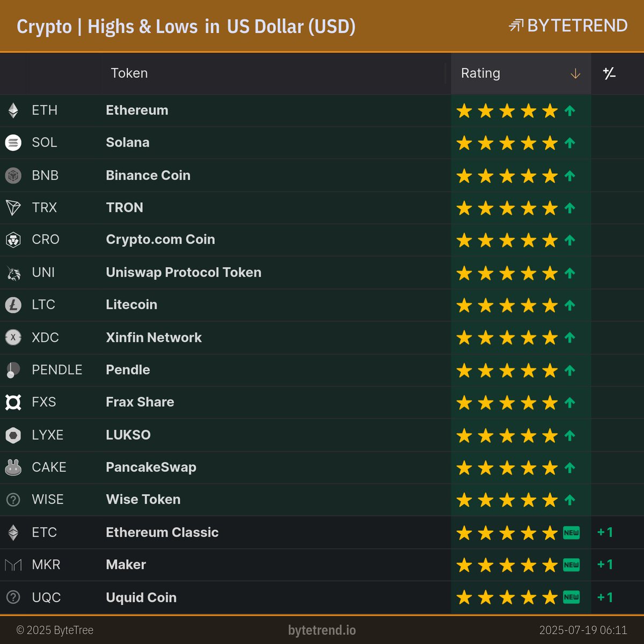This screenshot has height=644, width=644.
Task: Click the Solana logo icon
Action: [x=13, y=143]
